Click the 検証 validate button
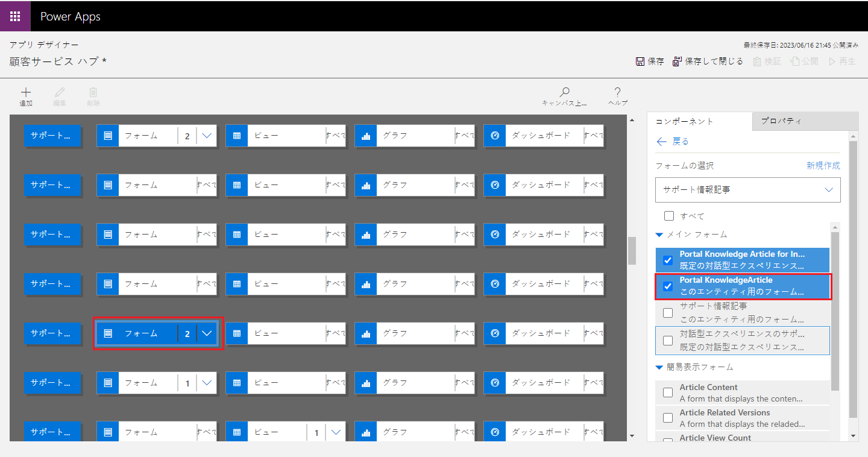This screenshot has width=868, height=457. point(767,61)
